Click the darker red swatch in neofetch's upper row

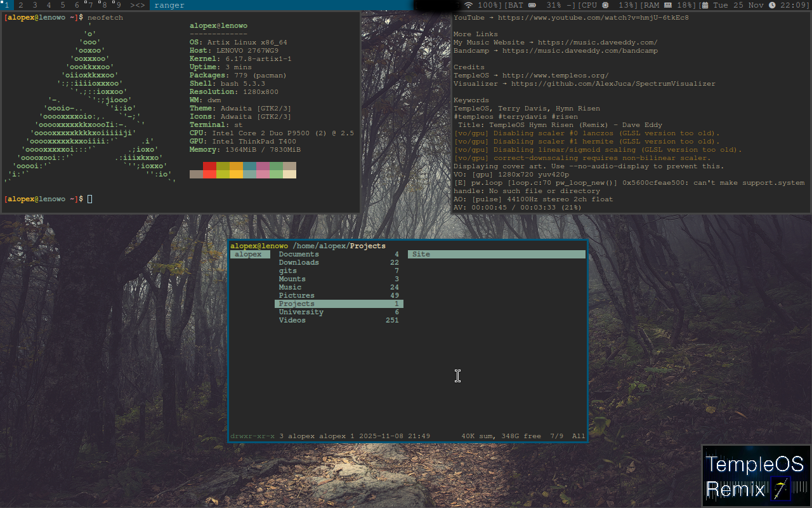209,166
